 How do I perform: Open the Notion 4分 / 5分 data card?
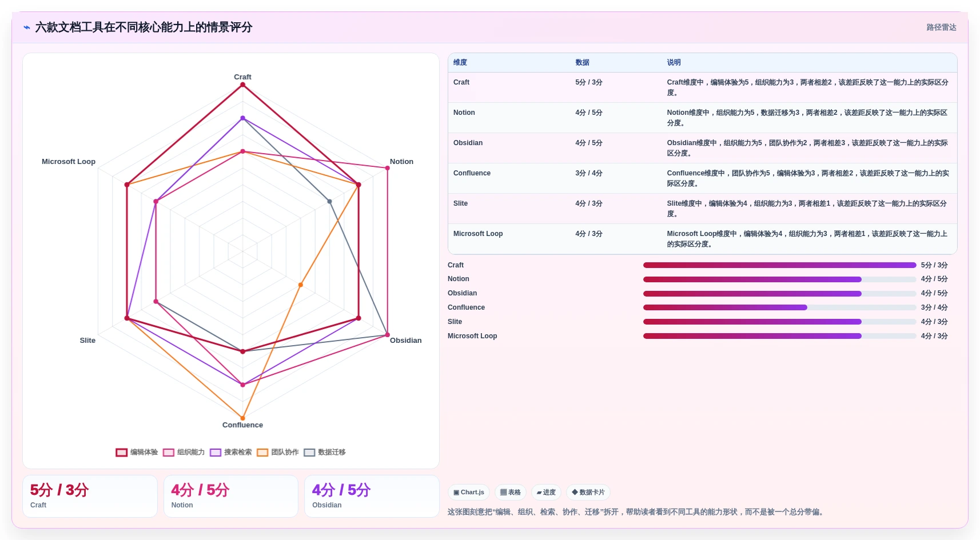(x=231, y=496)
